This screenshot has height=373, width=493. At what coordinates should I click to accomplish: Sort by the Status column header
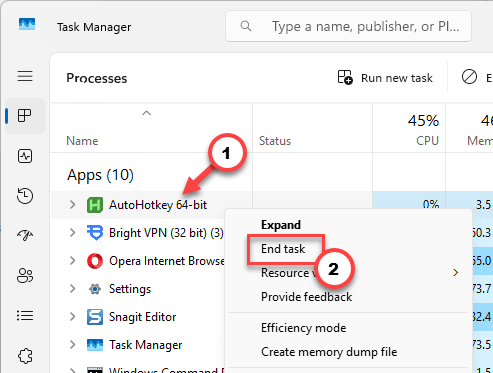click(275, 141)
